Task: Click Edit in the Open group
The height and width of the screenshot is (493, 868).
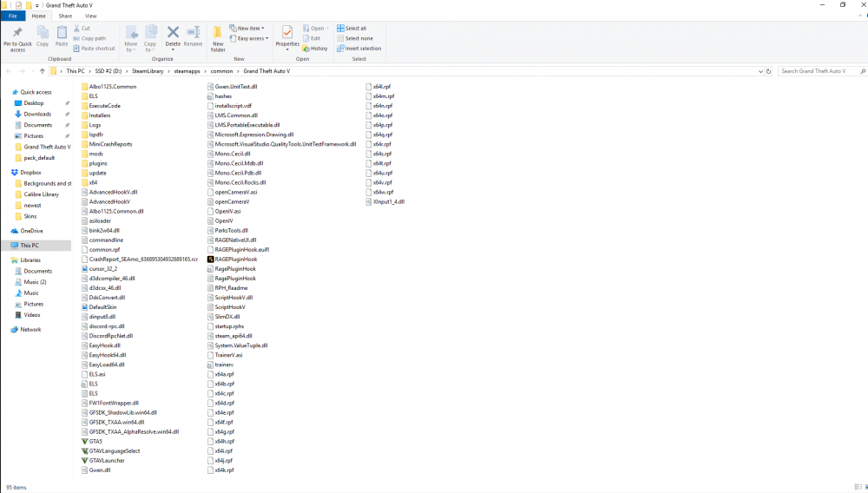Action: (x=312, y=38)
